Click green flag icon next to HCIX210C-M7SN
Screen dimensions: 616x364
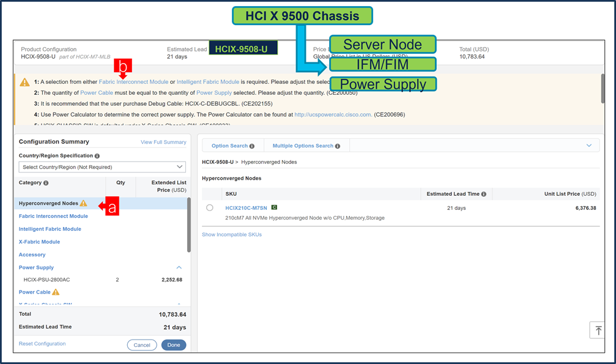[274, 207]
